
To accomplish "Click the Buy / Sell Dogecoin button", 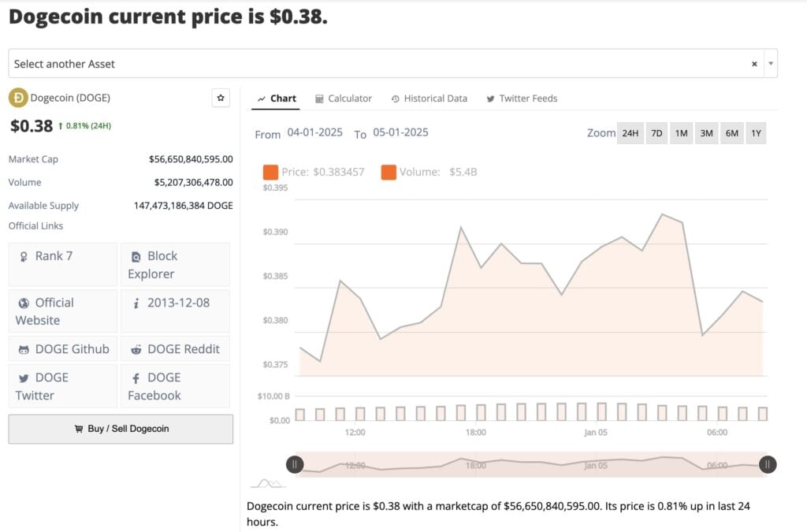I will [x=121, y=429].
